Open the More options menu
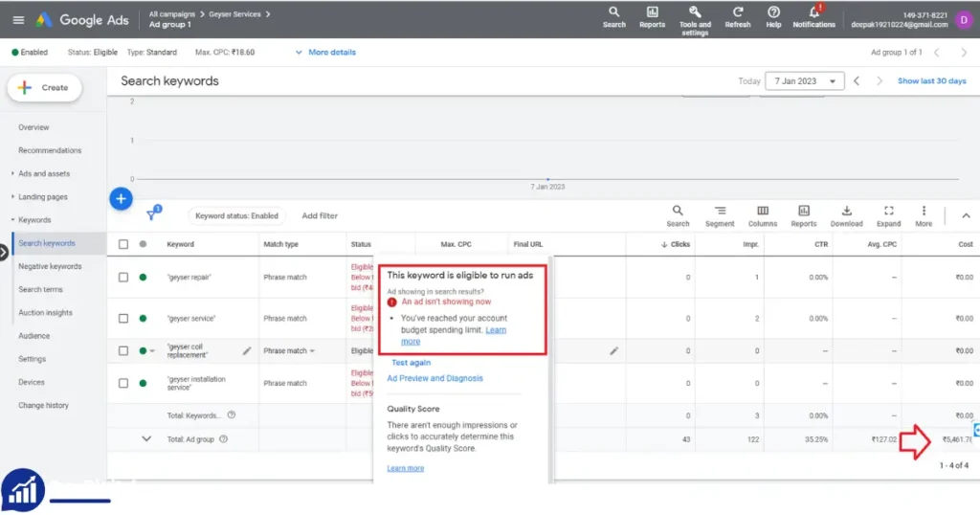This screenshot has width=980, height=515. [924, 216]
